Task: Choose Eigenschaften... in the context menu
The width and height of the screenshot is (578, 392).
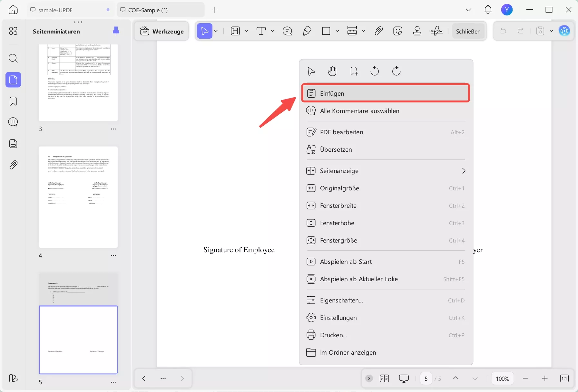Action: point(386,300)
